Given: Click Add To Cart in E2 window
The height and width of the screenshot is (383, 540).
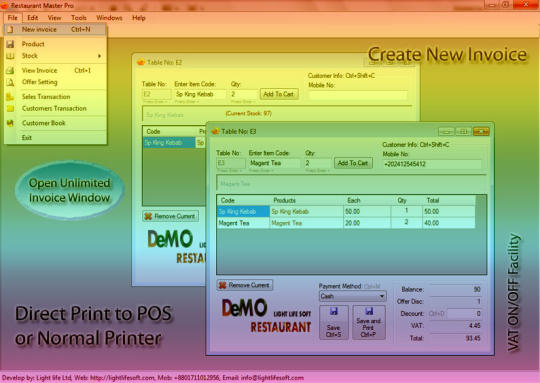Looking at the screenshot, I should click(x=279, y=94).
